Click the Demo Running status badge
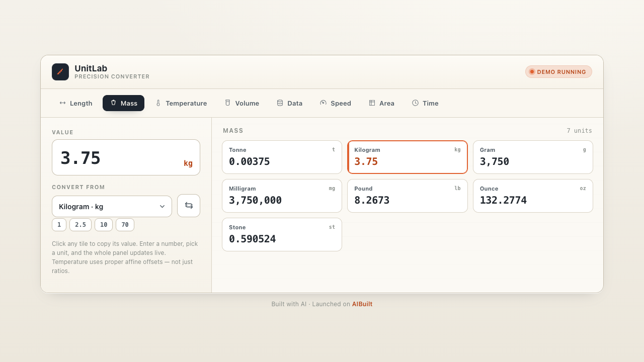The image size is (644, 362). pos(558,72)
